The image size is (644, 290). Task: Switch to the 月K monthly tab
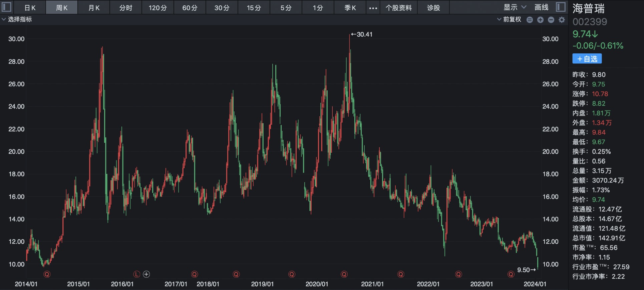[94, 8]
